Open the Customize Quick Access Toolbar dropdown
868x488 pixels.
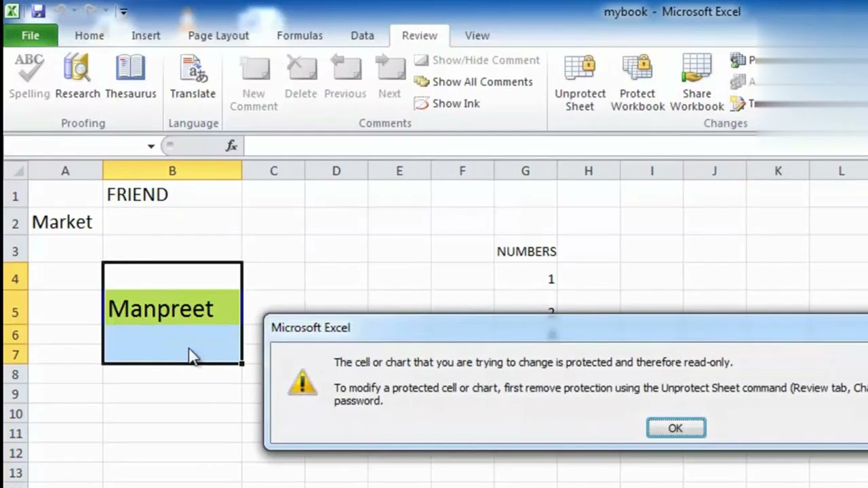click(123, 12)
